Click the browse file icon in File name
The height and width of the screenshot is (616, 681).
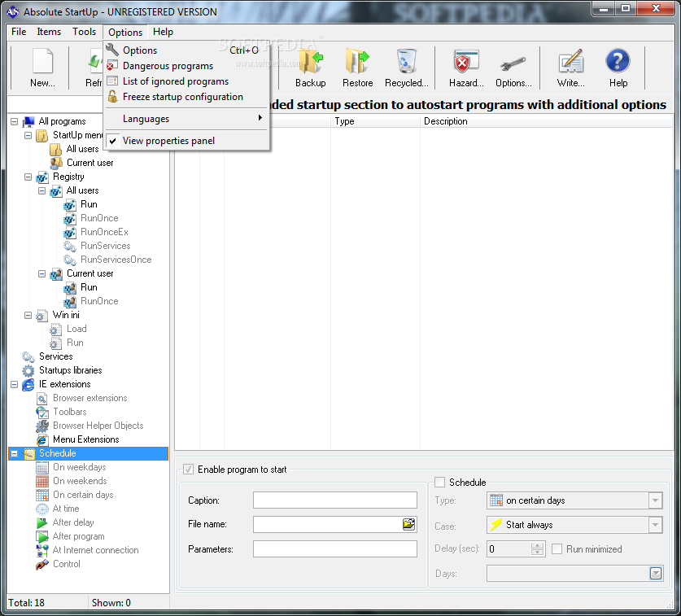[408, 524]
